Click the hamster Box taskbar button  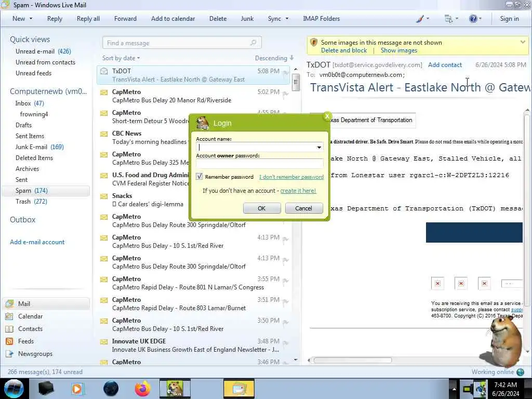point(175,389)
